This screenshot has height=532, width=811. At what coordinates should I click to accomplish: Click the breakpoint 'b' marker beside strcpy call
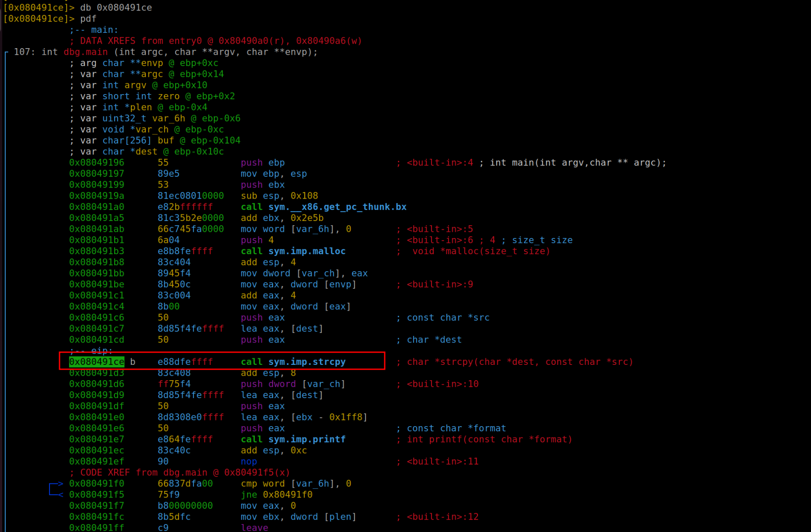pos(133,362)
